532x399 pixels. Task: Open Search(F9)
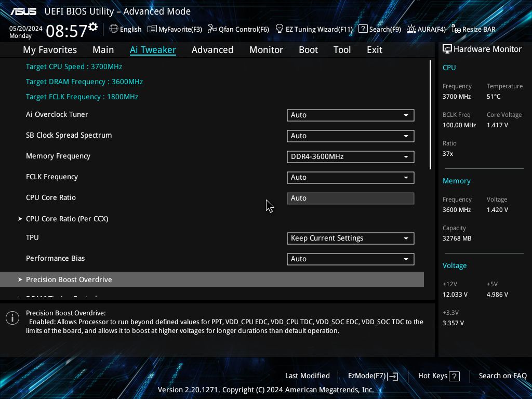tap(380, 29)
